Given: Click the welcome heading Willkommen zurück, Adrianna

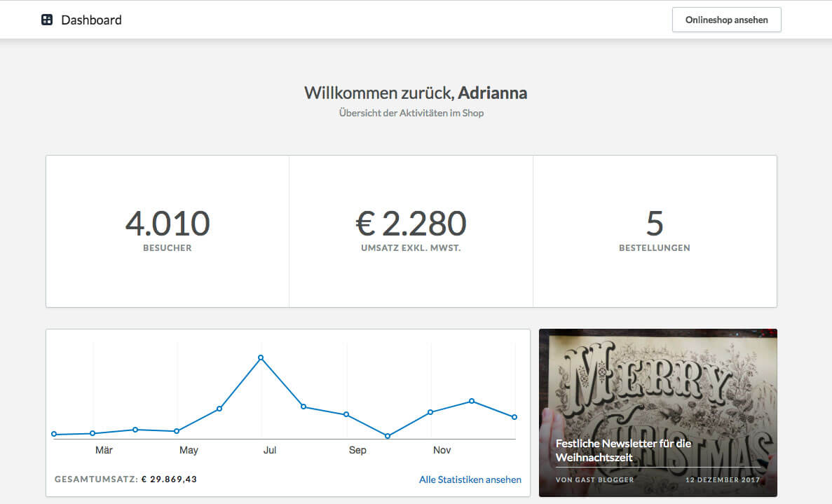Looking at the screenshot, I should click(416, 93).
